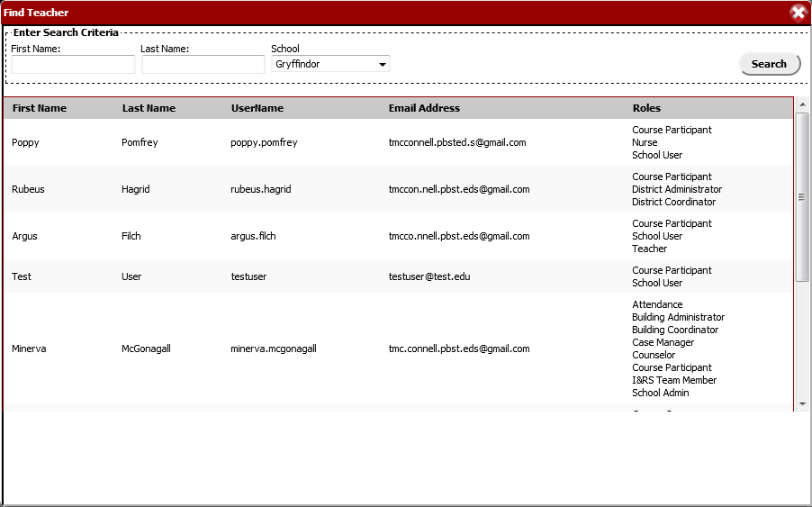Click the School Admin role

pyautogui.click(x=660, y=393)
